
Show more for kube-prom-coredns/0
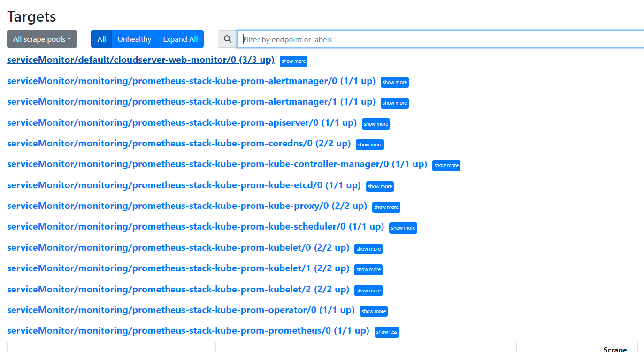click(x=370, y=145)
